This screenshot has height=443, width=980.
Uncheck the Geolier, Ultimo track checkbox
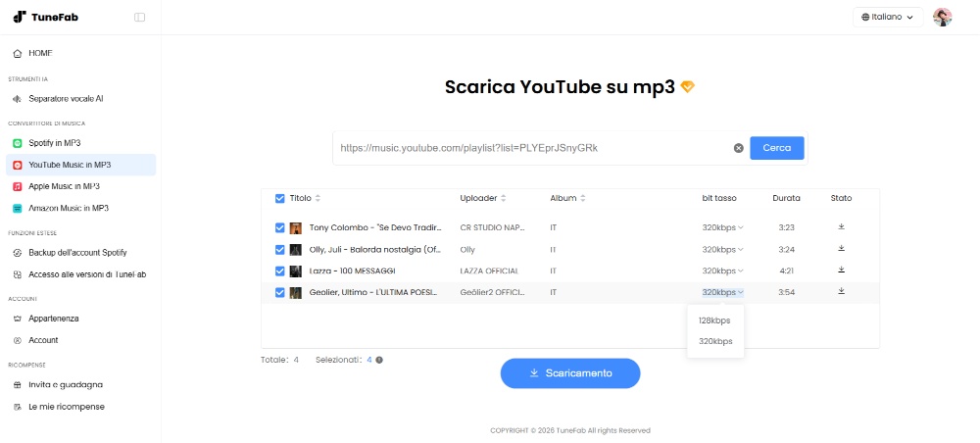point(280,292)
